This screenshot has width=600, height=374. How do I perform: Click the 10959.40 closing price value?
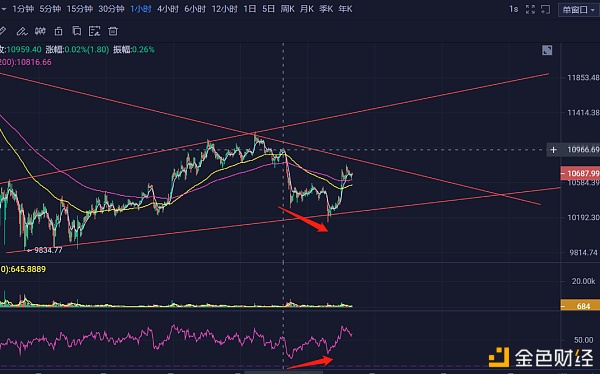point(24,49)
